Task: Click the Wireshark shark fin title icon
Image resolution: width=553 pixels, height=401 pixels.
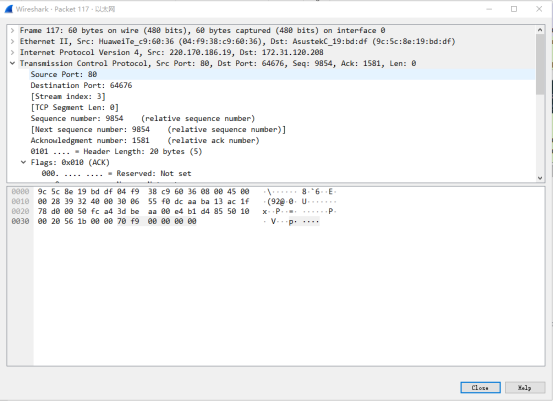Action: (x=9, y=9)
